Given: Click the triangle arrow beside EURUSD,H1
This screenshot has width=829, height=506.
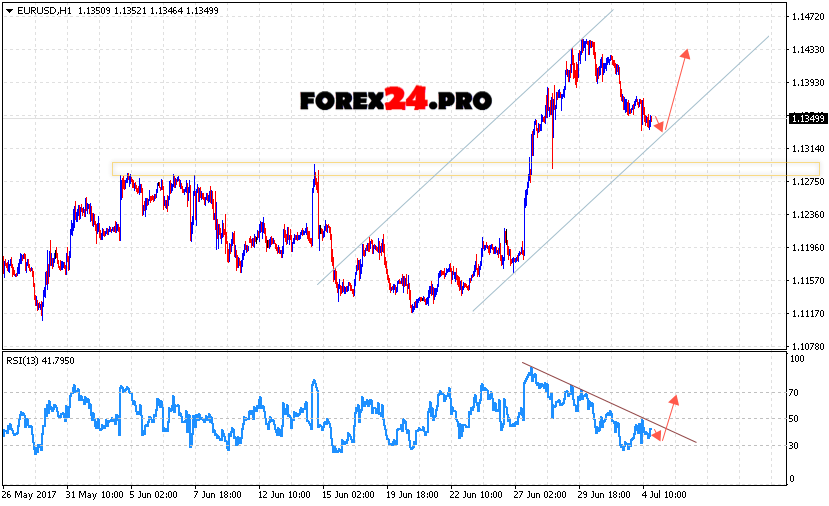Looking at the screenshot, I should coord(7,10).
